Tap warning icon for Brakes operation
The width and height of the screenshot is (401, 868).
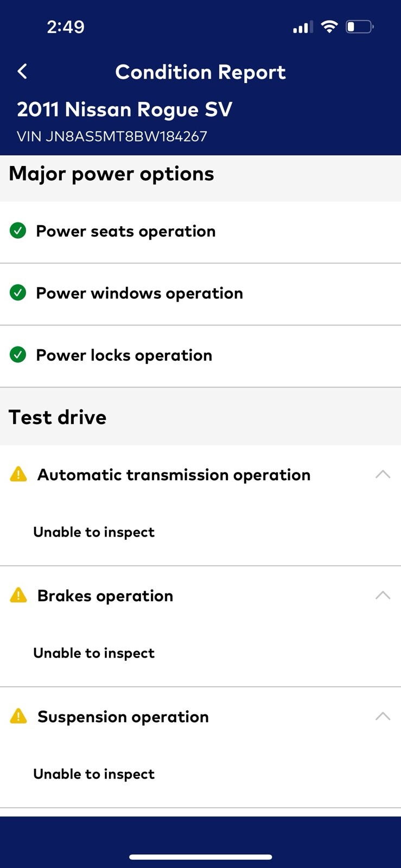[18, 595]
